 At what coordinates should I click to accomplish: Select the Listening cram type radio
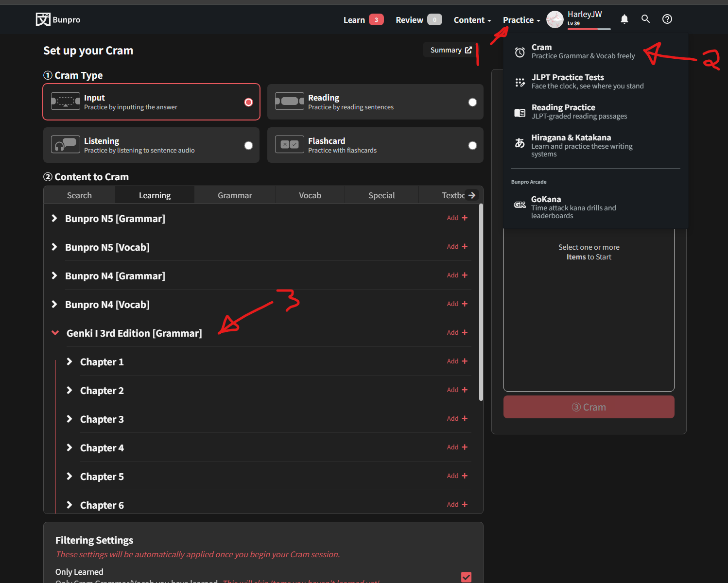[x=248, y=145]
